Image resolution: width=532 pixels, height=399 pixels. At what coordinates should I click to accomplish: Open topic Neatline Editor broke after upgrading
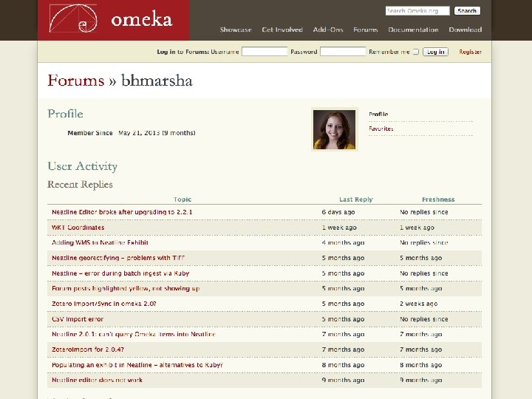122,212
